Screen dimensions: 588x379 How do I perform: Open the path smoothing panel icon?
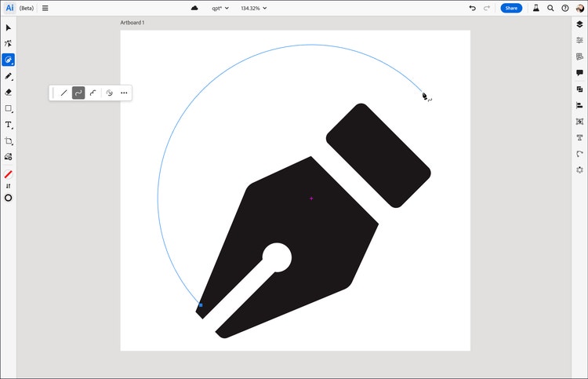pyautogui.click(x=579, y=154)
